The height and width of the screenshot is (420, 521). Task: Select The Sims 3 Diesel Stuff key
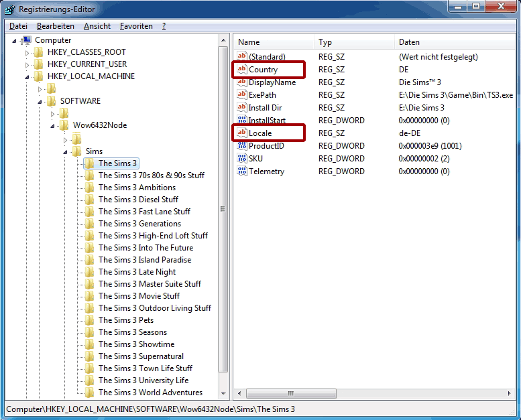(138, 200)
